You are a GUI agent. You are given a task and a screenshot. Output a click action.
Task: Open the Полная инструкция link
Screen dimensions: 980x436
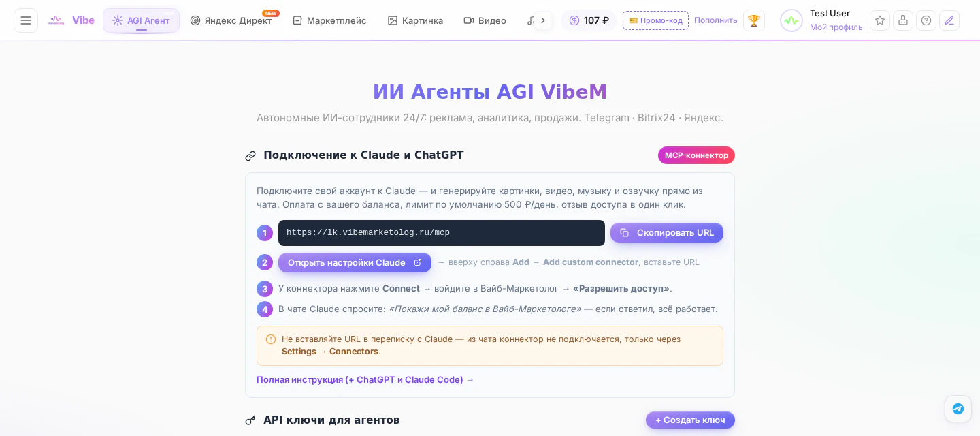[x=365, y=379]
